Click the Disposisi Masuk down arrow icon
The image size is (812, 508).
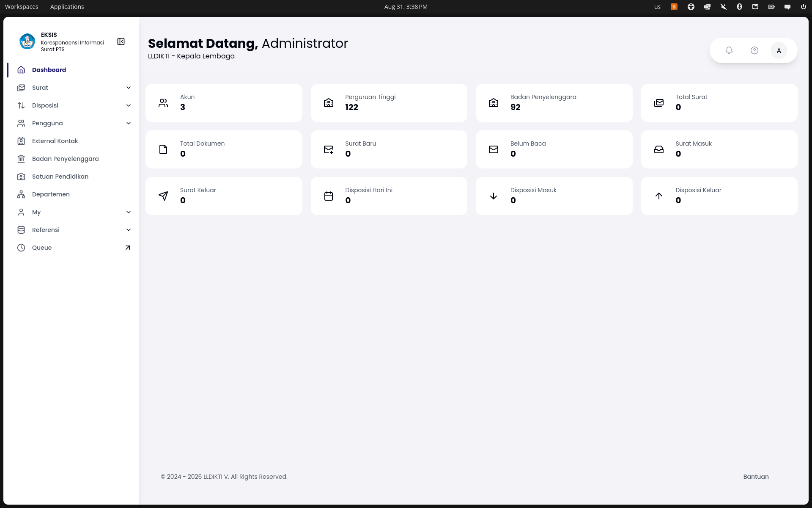[494, 196]
